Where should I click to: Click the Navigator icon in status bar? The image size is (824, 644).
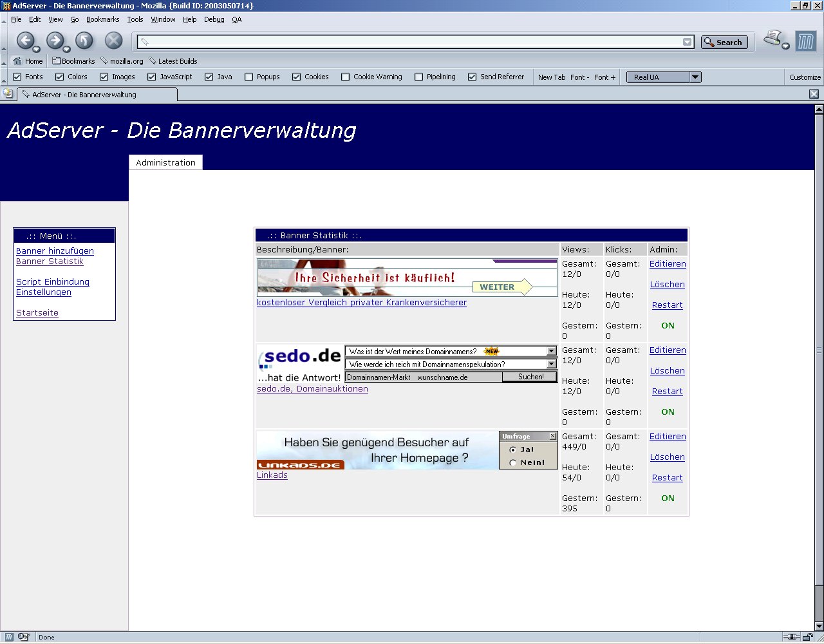point(10,637)
